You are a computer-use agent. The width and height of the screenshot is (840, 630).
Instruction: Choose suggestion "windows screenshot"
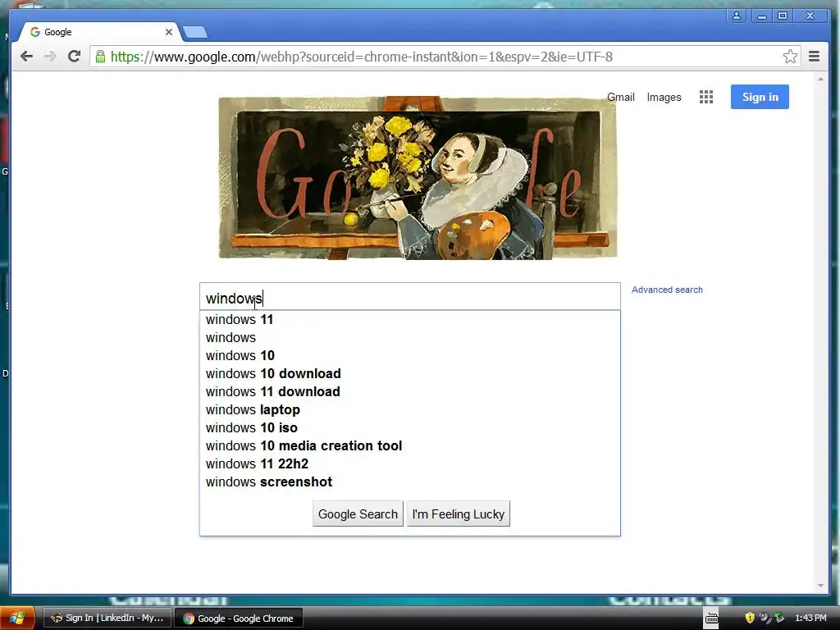tap(410, 482)
